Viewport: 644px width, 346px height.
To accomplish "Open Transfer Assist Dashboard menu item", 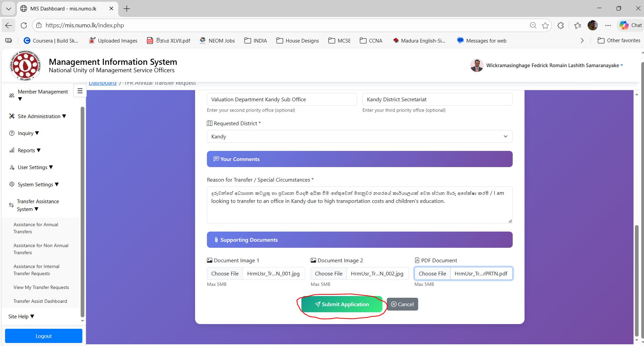I will point(40,301).
